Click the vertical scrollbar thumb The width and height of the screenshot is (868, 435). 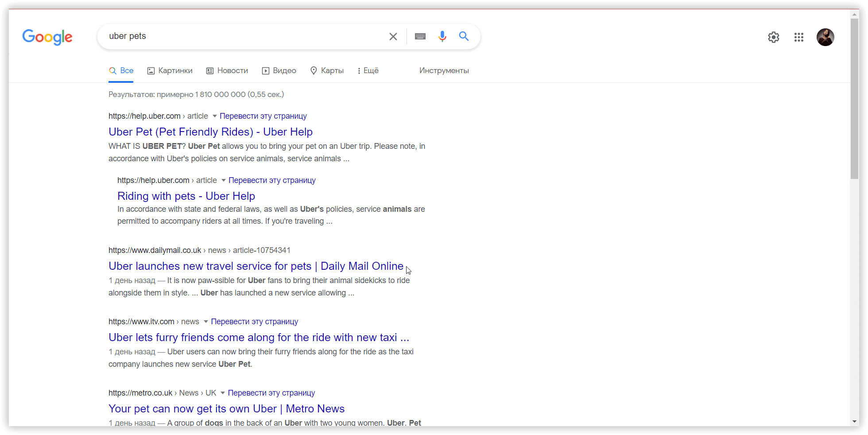[855, 99]
